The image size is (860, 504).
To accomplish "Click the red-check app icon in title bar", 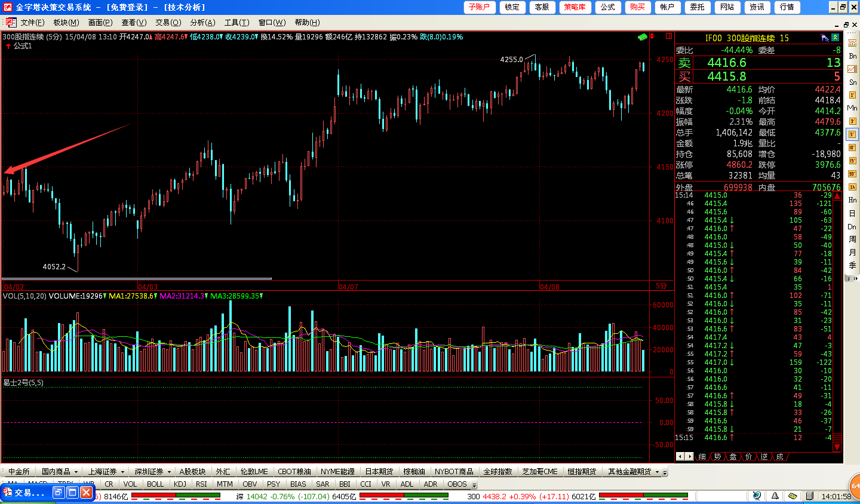I will (x=8, y=7).
